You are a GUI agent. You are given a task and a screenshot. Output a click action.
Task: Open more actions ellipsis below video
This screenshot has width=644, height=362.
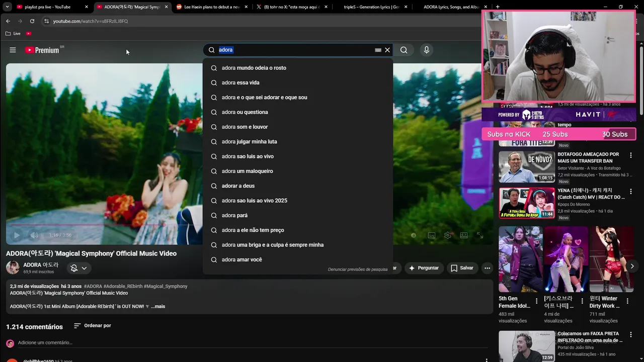(487, 268)
